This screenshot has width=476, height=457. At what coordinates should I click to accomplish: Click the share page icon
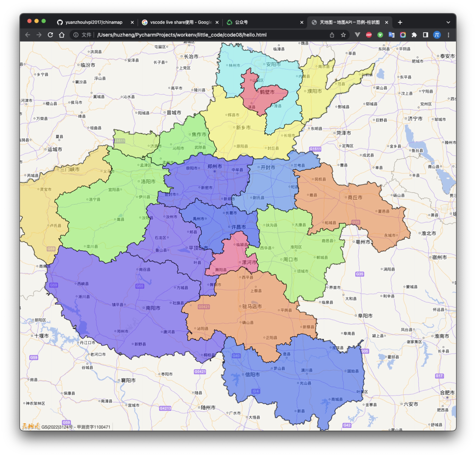coord(332,35)
